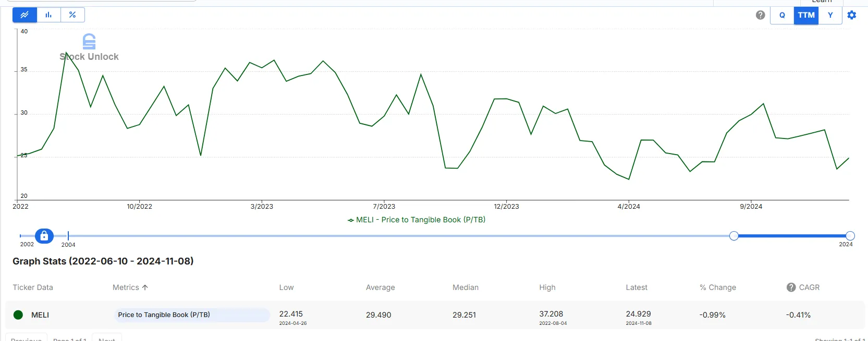868x341 pixels.
Task: Click the Low value 22.415
Action: (x=291, y=314)
